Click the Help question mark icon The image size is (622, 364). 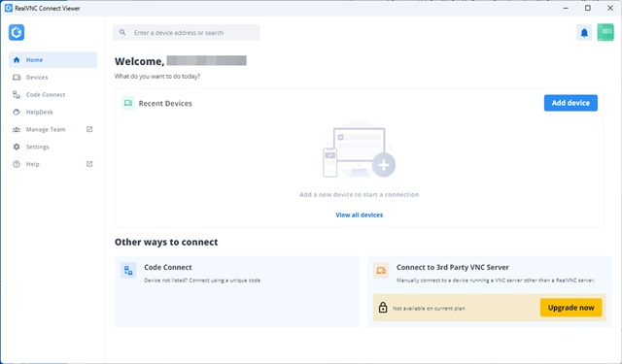click(17, 164)
